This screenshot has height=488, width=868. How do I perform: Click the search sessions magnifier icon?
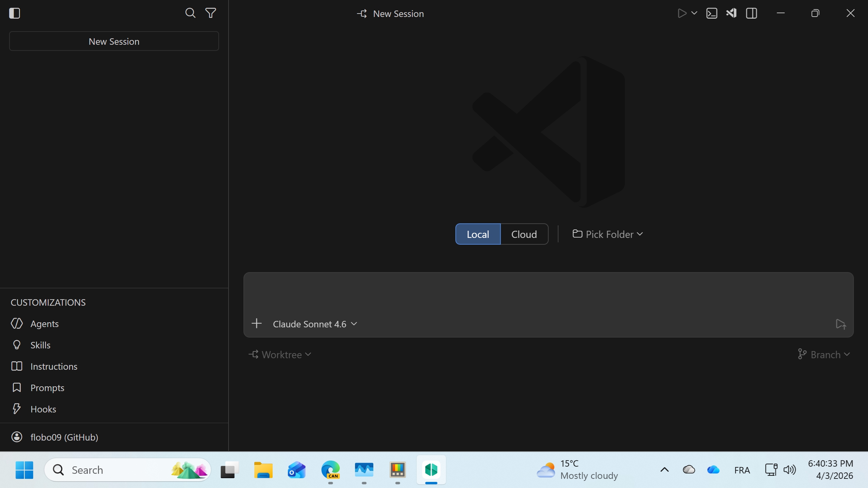[x=190, y=13]
